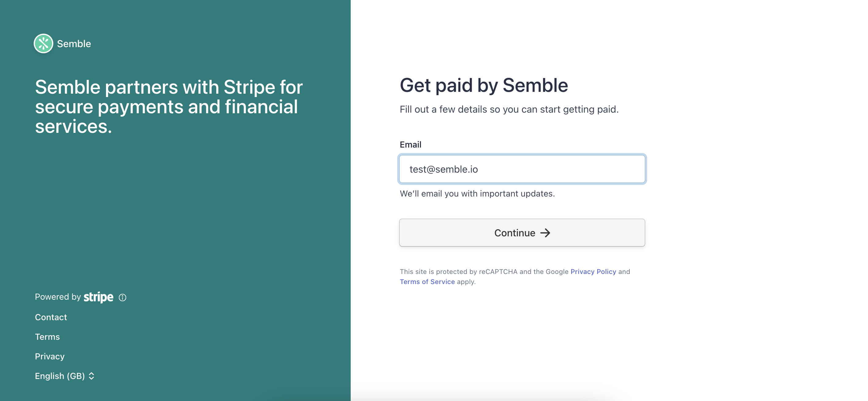Click the Stripe wordmark logo
The height and width of the screenshot is (401, 868).
(98, 297)
